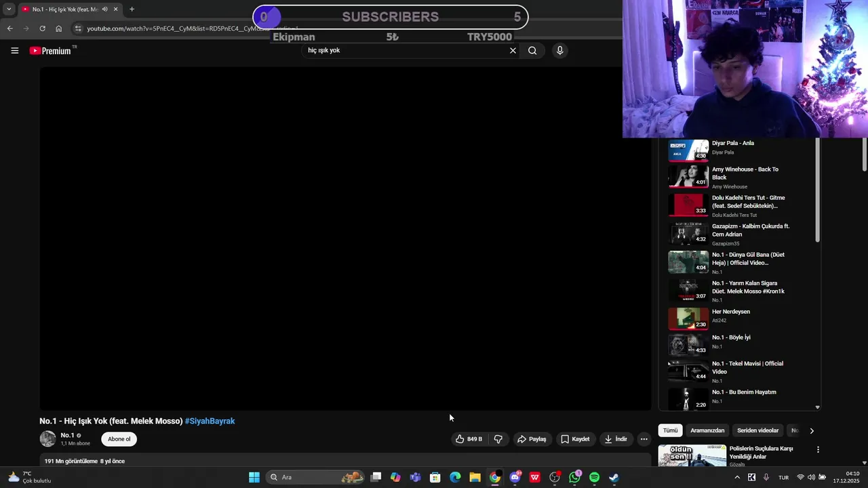Viewport: 868px width, 488px height.
Task: Open the Windows Start menu
Action: click(x=254, y=477)
